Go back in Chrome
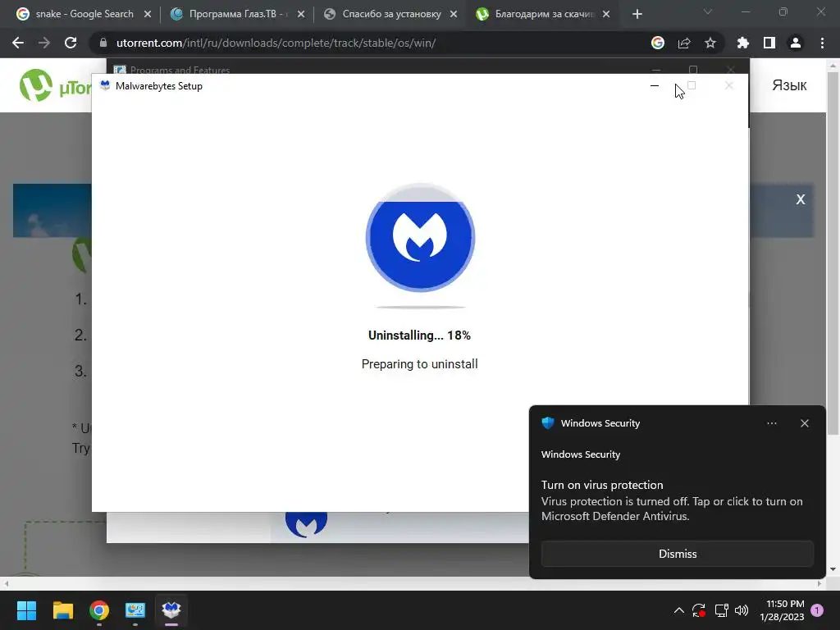 [x=18, y=43]
